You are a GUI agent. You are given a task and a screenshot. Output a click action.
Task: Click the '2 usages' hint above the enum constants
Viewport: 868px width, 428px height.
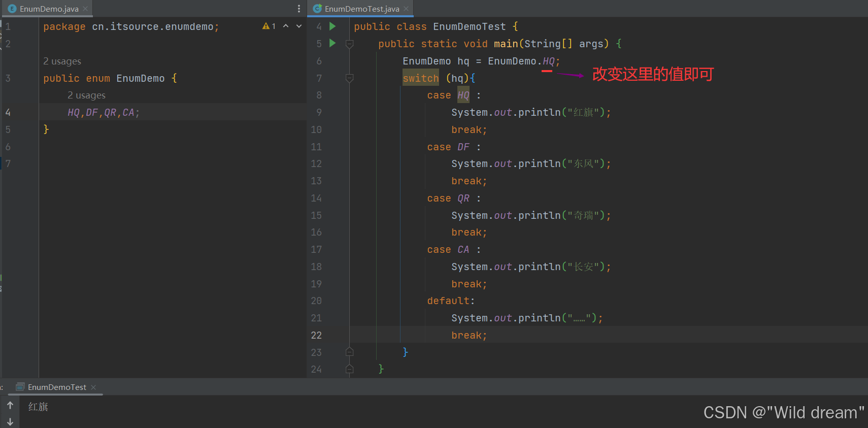pyautogui.click(x=86, y=95)
